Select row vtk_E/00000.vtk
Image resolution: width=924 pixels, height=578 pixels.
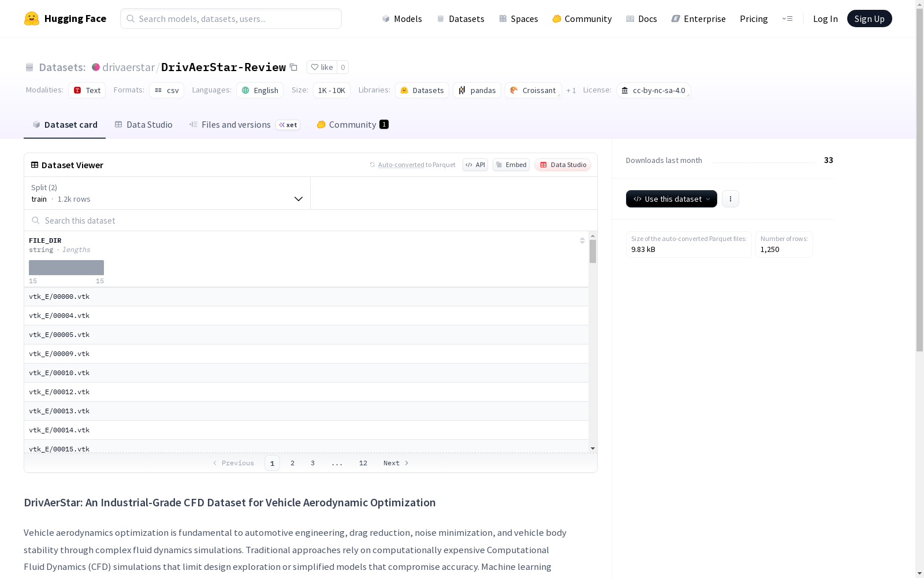[306, 297]
